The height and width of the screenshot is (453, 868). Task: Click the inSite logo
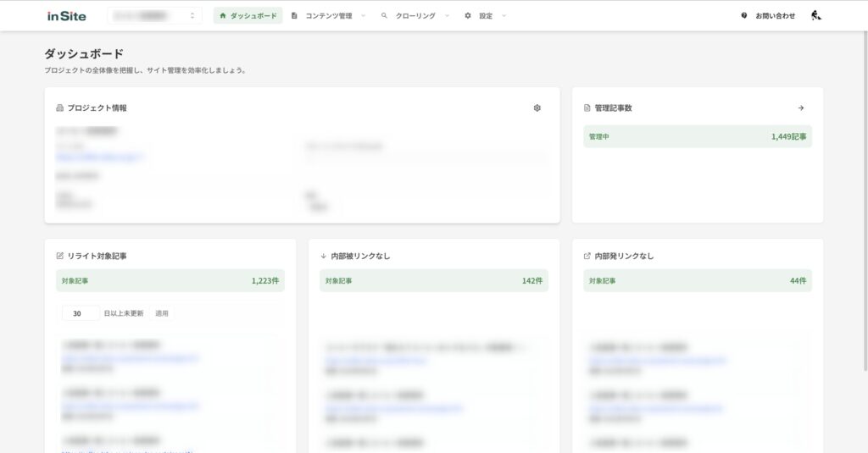pos(66,16)
